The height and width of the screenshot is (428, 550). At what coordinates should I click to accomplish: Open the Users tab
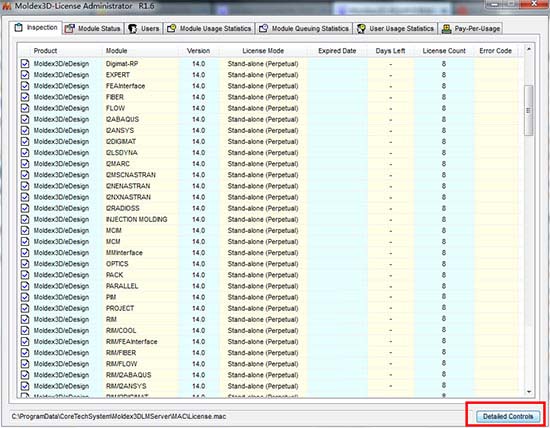[144, 28]
